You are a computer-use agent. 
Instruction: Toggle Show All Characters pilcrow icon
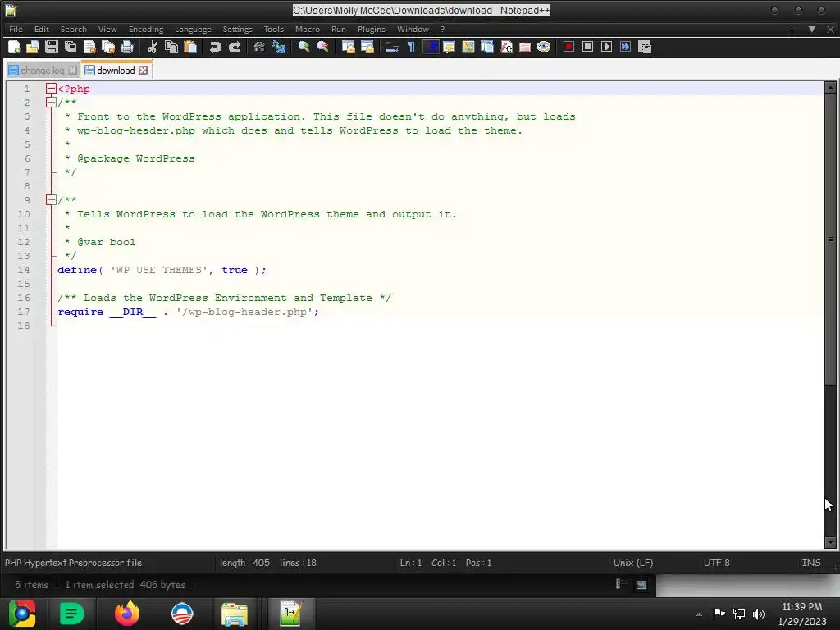[x=411, y=47]
